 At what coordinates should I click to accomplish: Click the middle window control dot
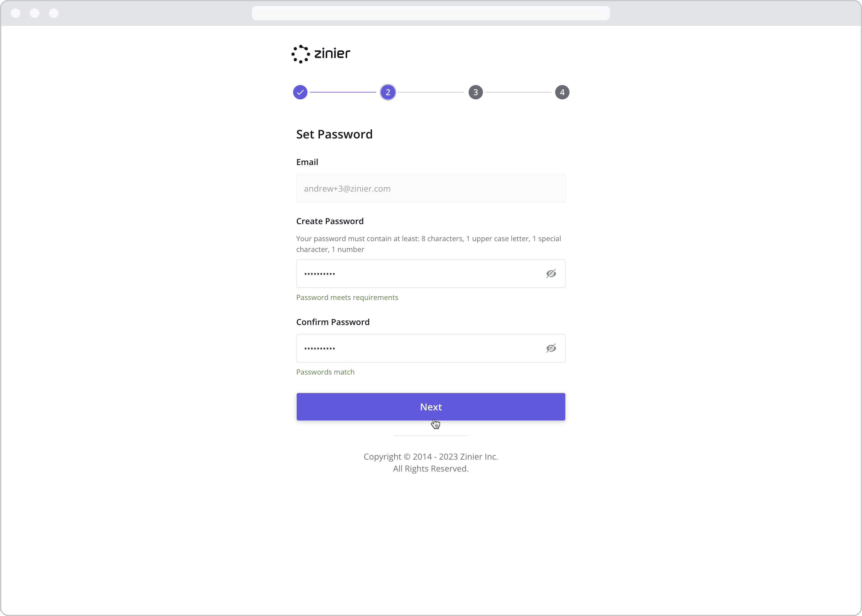[35, 13]
